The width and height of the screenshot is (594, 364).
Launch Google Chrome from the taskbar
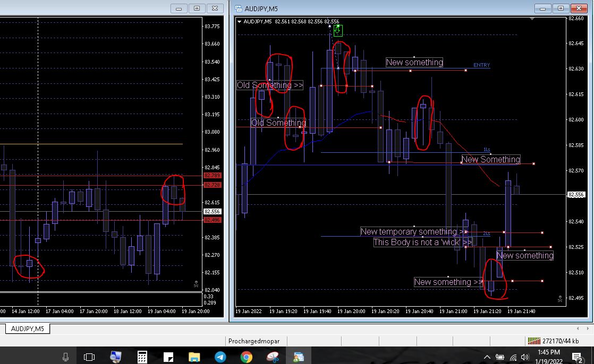pyautogui.click(x=246, y=357)
